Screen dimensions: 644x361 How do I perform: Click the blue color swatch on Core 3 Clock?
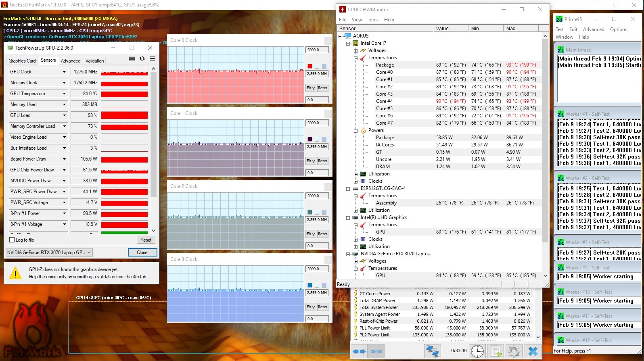309,285
